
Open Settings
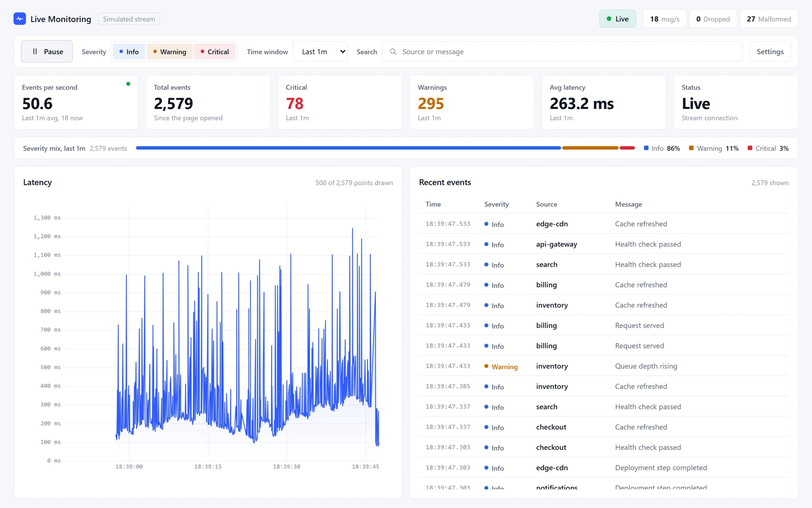click(770, 51)
